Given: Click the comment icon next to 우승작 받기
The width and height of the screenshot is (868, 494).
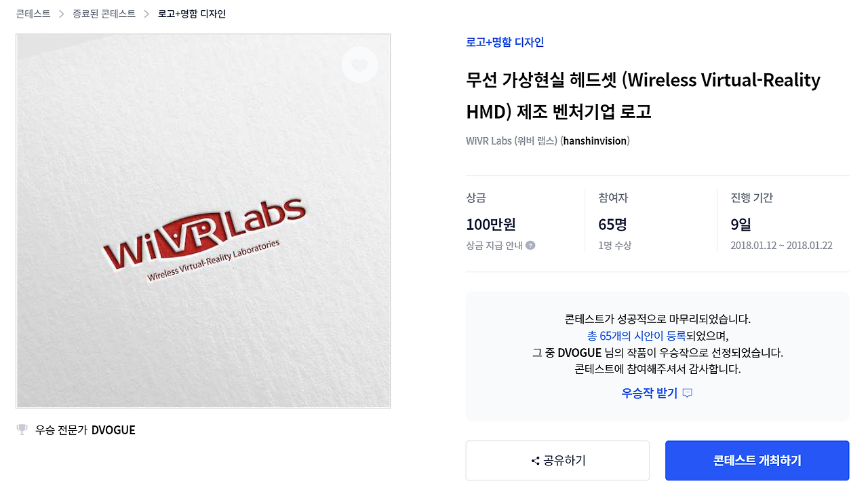Looking at the screenshot, I should [687, 394].
